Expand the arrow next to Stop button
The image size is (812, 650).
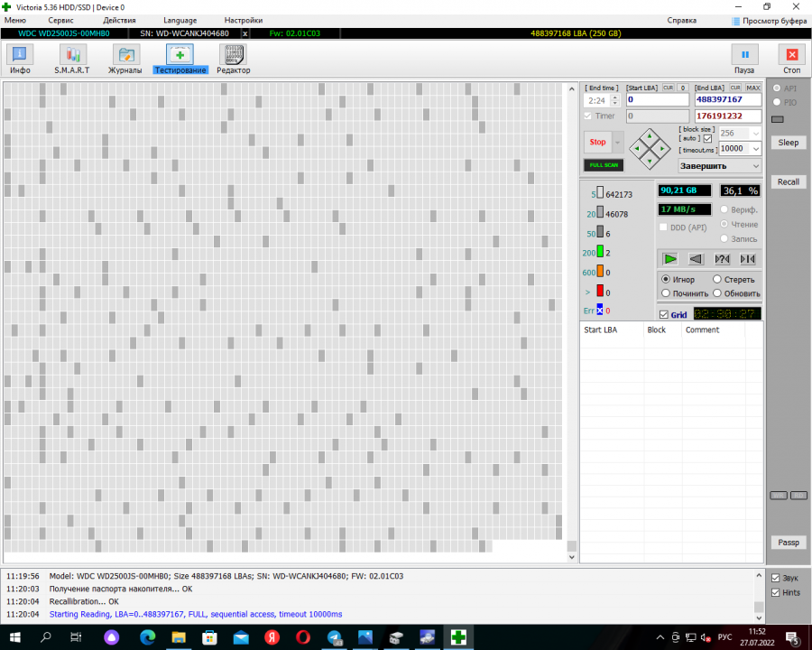[x=617, y=142]
